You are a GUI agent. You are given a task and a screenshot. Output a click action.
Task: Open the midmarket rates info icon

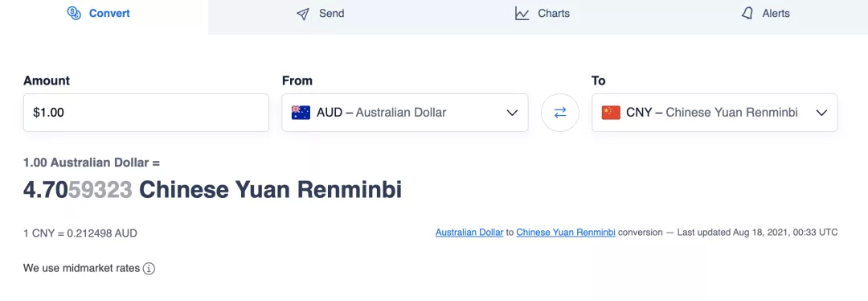[x=149, y=269]
